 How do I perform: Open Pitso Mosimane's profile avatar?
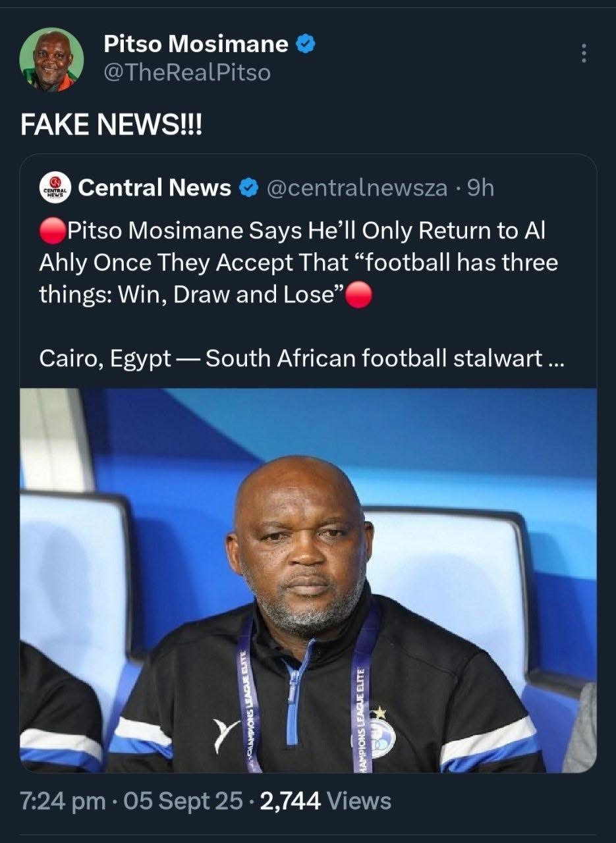(x=51, y=60)
